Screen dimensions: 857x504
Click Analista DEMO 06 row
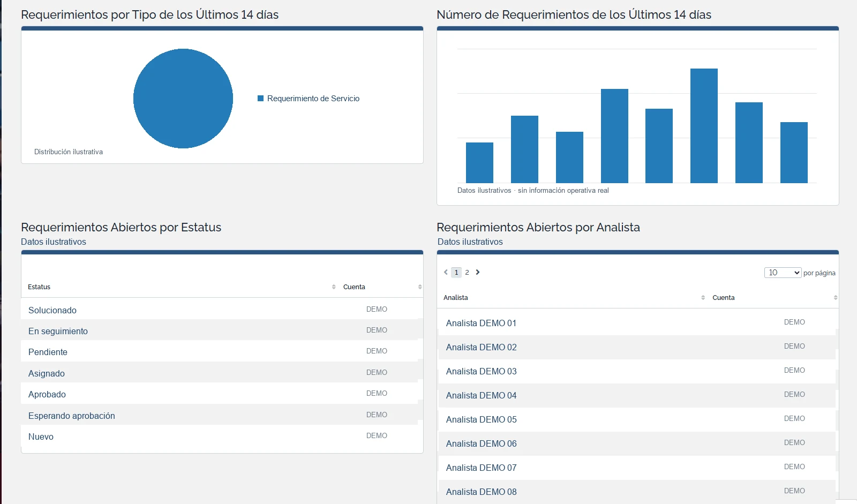[x=637, y=443]
